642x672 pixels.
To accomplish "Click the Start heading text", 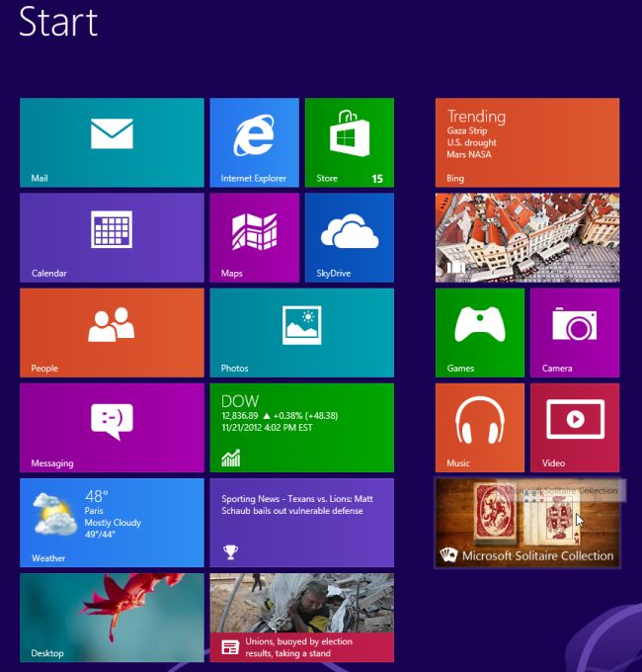I will pos(58,22).
